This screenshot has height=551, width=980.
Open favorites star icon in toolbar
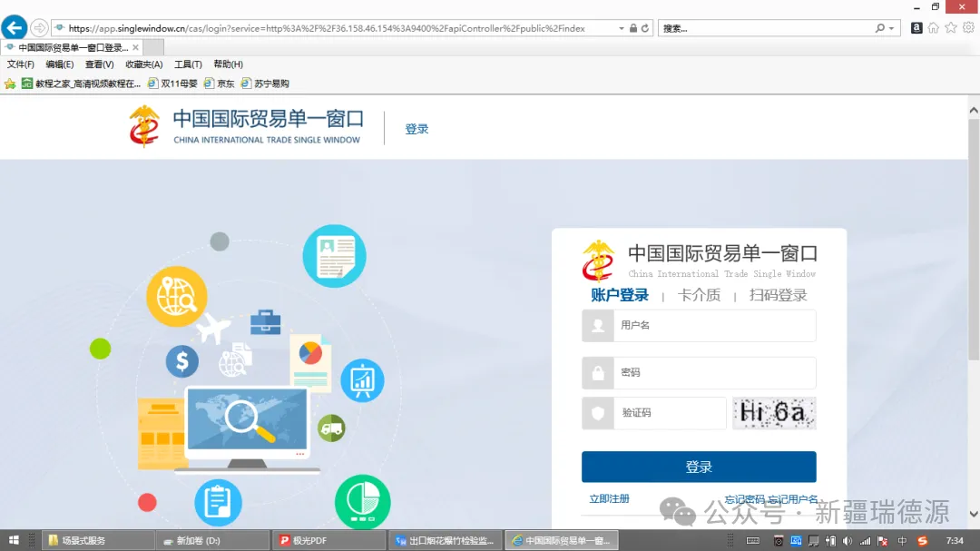(951, 27)
